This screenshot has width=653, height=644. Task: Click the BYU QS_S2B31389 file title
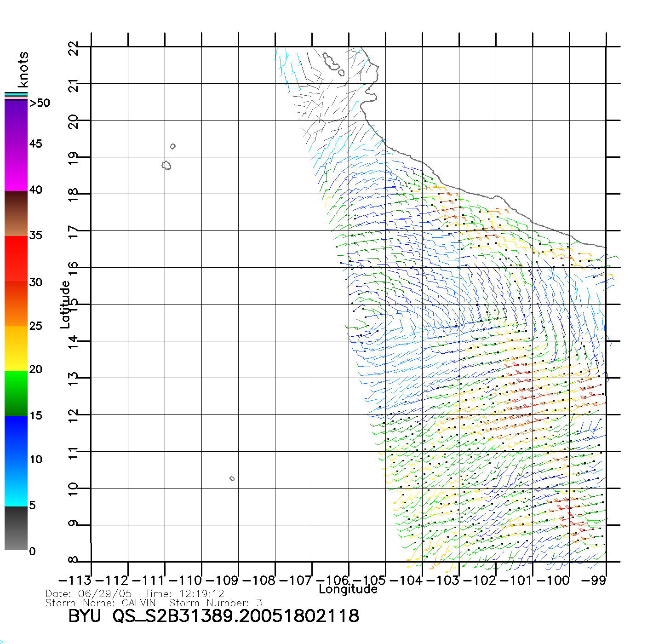213,616
